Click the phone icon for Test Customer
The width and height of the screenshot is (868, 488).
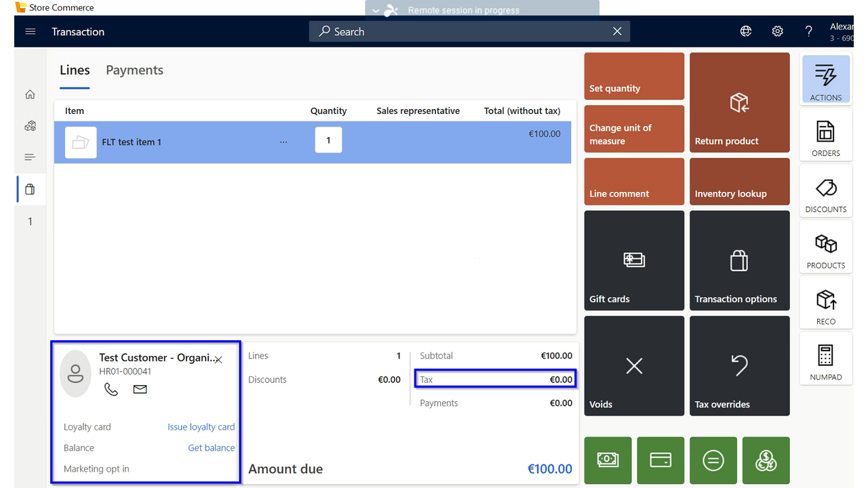pyautogui.click(x=111, y=389)
